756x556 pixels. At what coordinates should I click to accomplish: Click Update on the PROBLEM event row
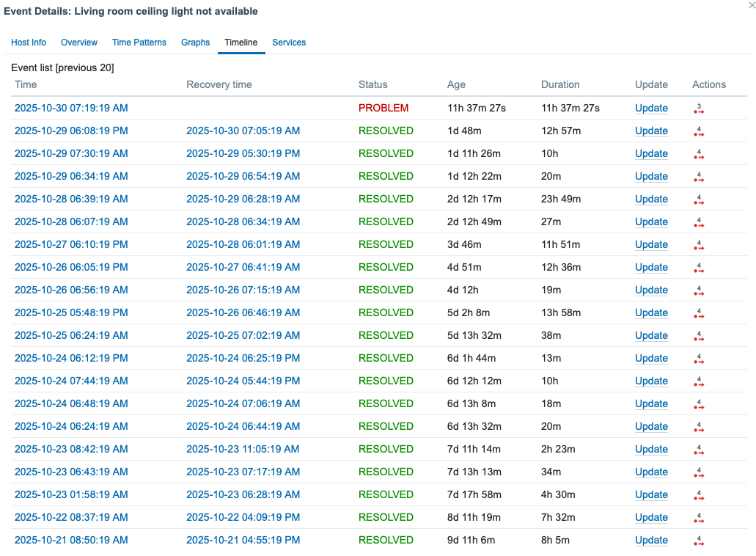(651, 108)
